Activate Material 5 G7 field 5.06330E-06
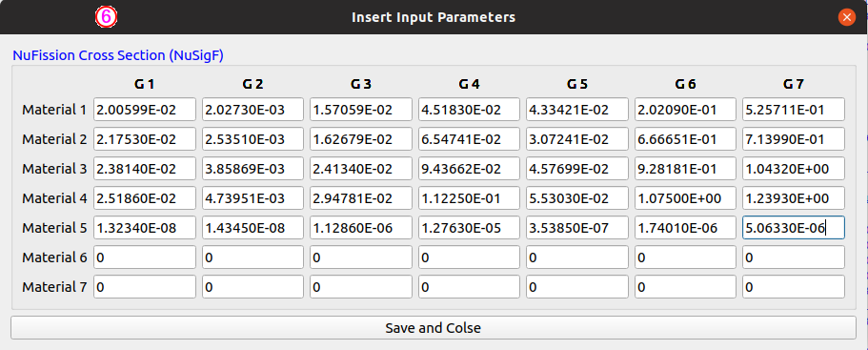868x350 pixels. point(794,228)
